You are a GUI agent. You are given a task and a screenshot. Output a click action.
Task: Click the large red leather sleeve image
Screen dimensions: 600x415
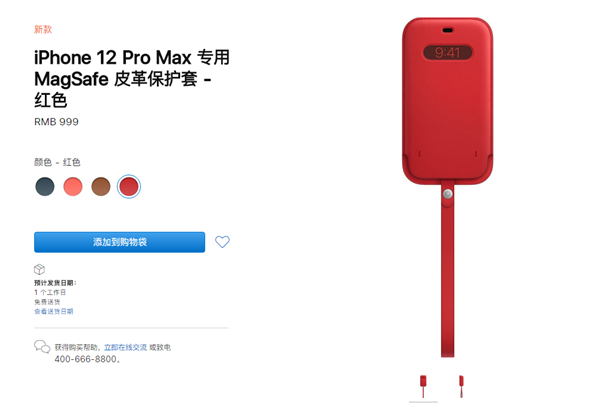[x=447, y=187]
